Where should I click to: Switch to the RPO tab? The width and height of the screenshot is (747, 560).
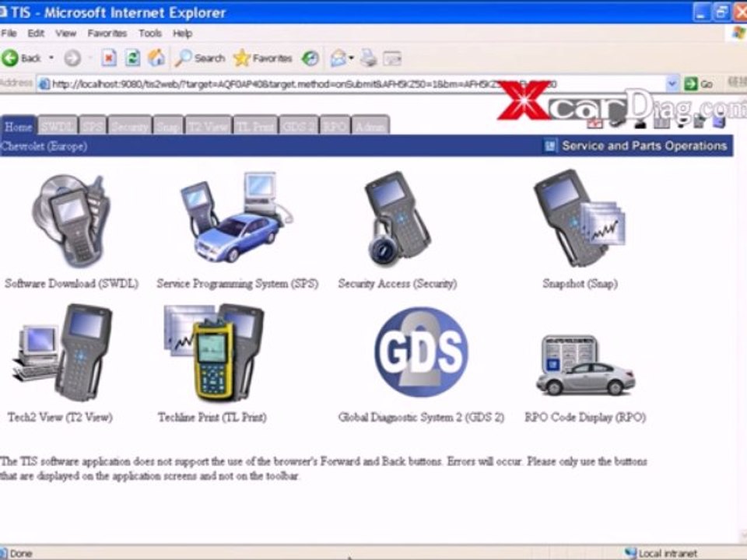(x=335, y=126)
